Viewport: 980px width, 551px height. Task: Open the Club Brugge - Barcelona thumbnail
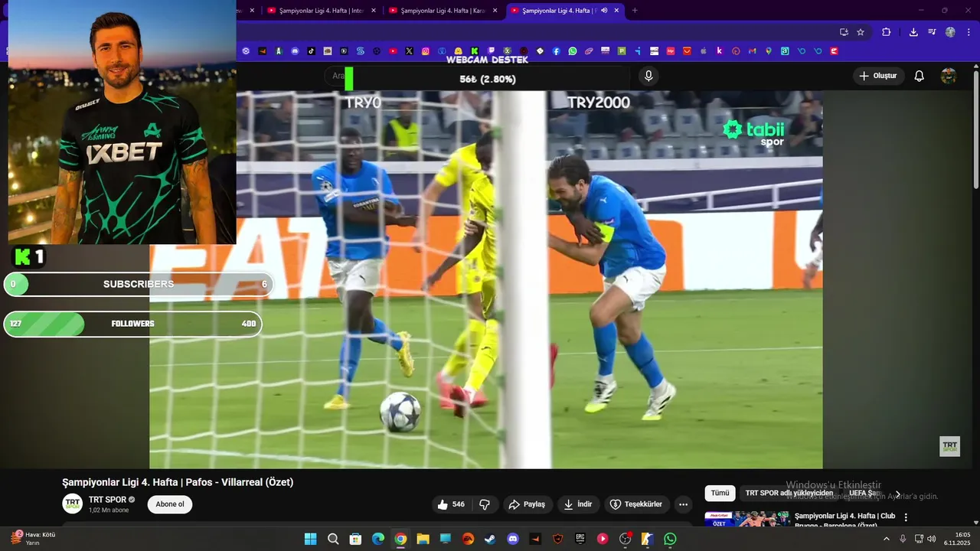point(747,519)
